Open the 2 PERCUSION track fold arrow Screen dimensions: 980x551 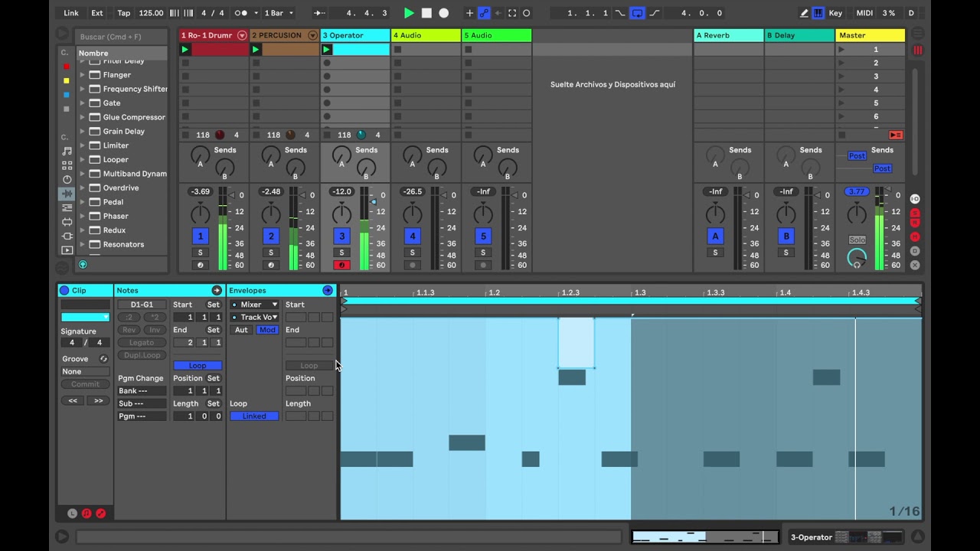click(312, 35)
